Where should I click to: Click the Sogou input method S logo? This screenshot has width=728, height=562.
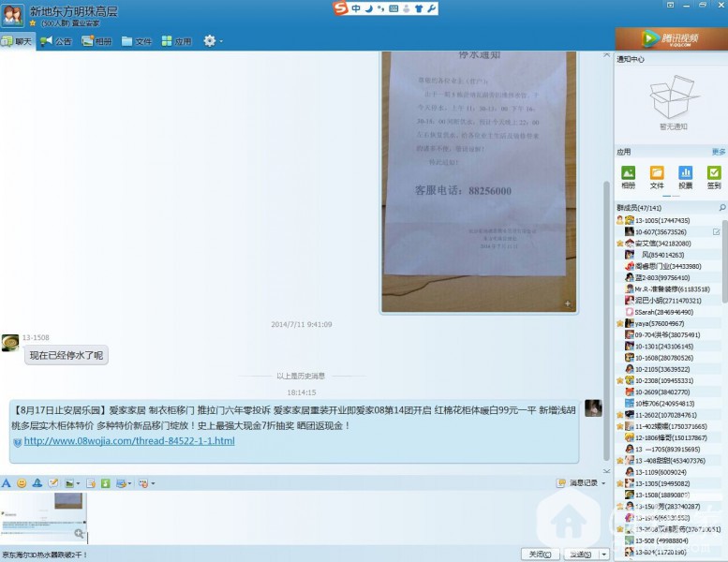coord(341,8)
